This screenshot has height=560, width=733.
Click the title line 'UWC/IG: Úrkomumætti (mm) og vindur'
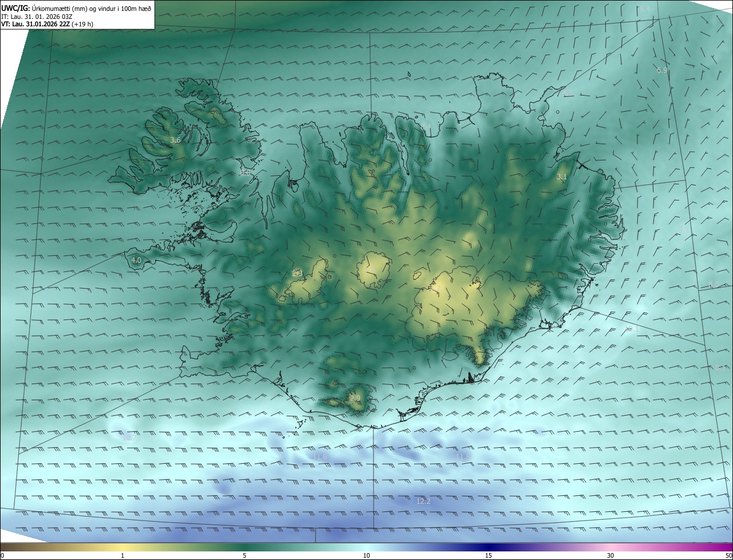coord(77,7)
